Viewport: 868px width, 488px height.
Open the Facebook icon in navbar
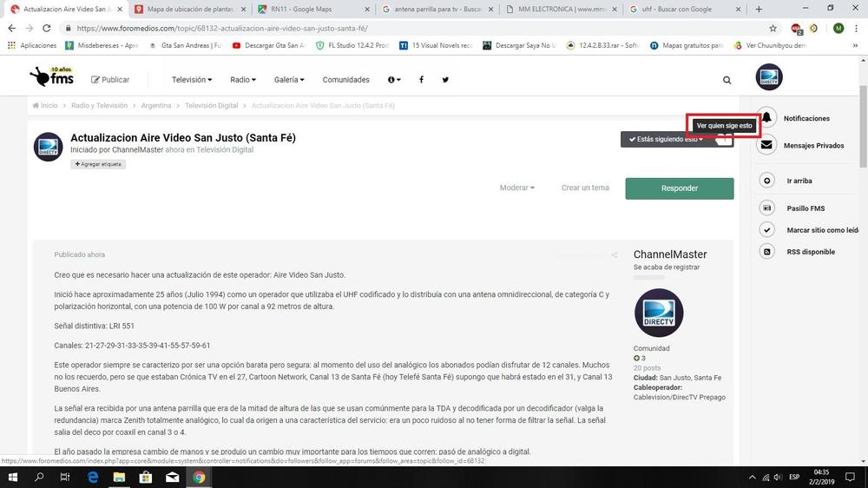(x=421, y=80)
